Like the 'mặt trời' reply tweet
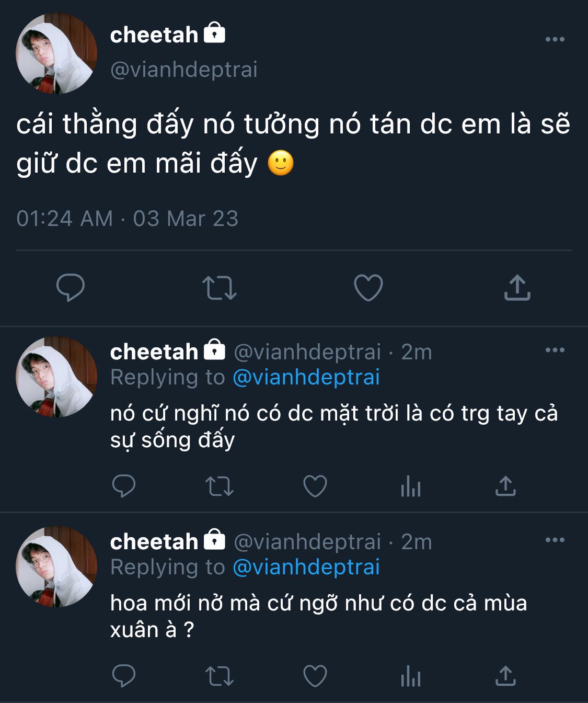Screen dimensions: 588x703 tap(315, 486)
